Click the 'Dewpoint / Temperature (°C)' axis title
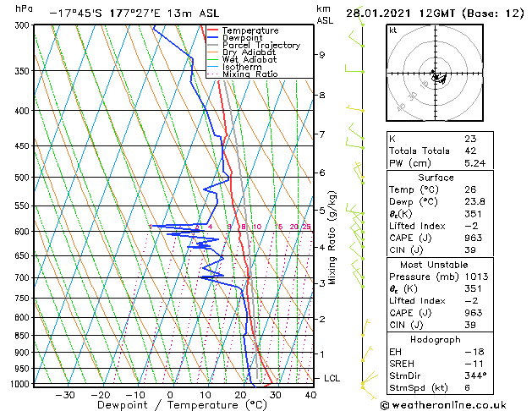Viewport: 532px width, 411px height. coord(182,405)
